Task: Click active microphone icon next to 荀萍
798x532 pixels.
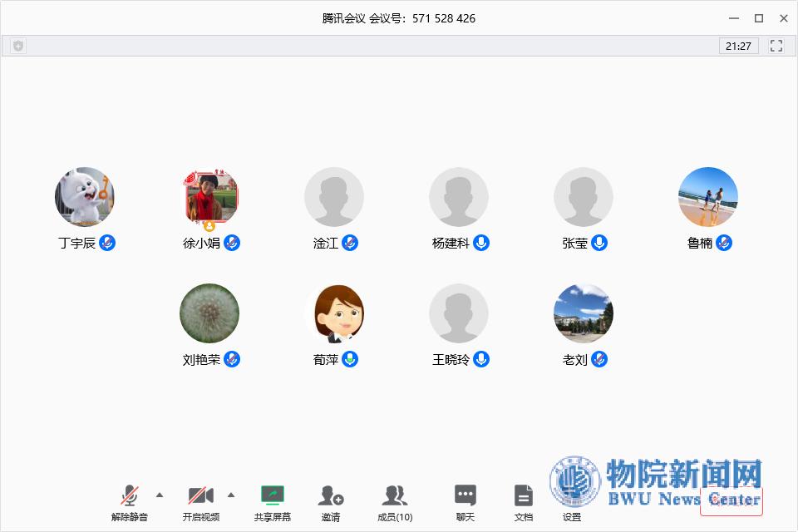Action: (350, 359)
